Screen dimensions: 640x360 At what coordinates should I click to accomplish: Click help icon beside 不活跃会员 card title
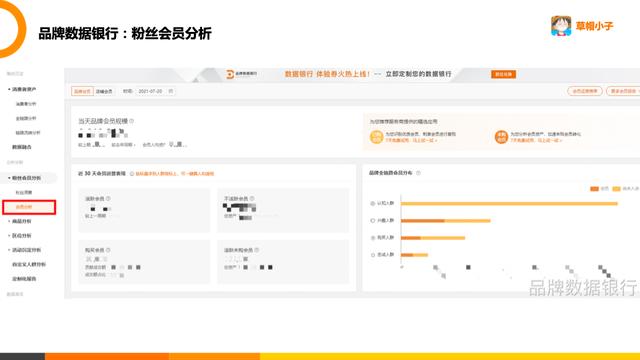pos(252,198)
